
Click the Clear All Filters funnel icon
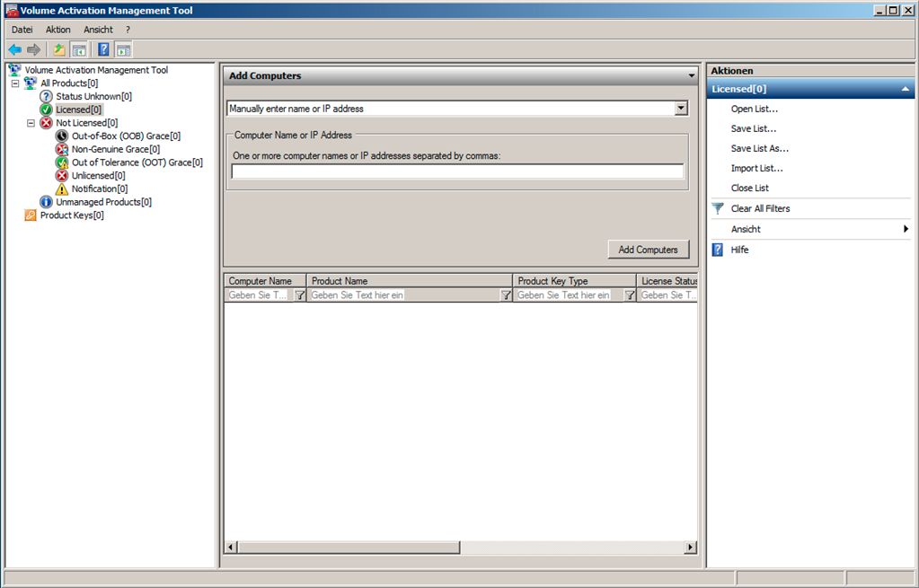[718, 208]
